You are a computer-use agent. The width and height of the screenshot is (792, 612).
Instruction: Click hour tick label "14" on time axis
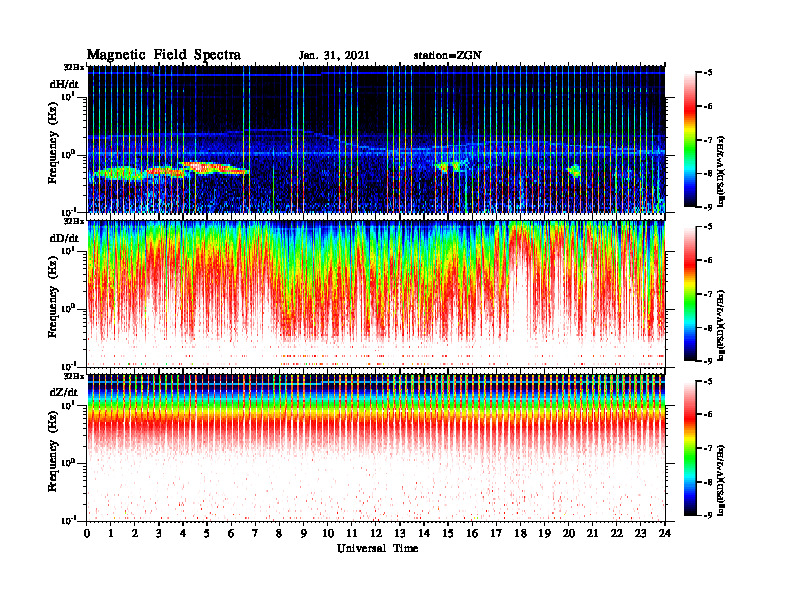coord(424,534)
